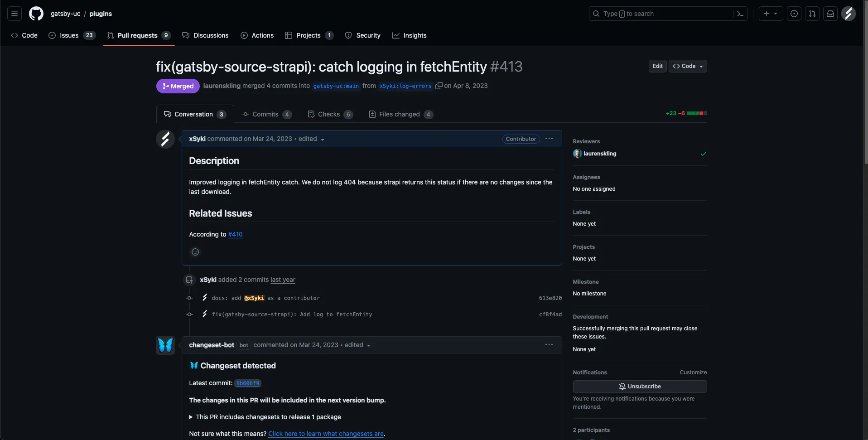Open the command palette icon
This screenshot has width=868, height=440.
tap(740, 14)
